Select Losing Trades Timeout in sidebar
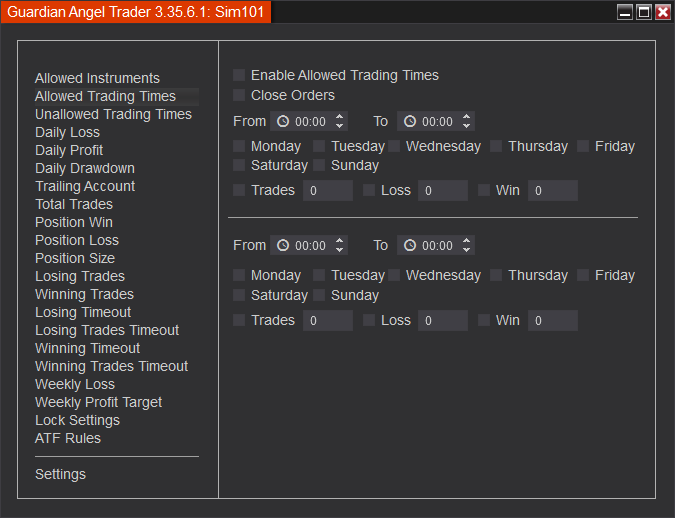 point(107,330)
